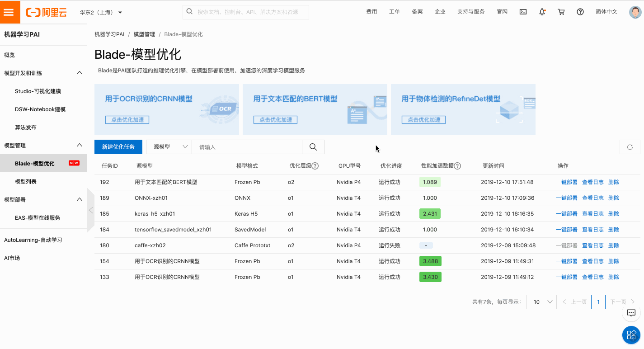Click 一键部署 for task 184

coord(566,230)
